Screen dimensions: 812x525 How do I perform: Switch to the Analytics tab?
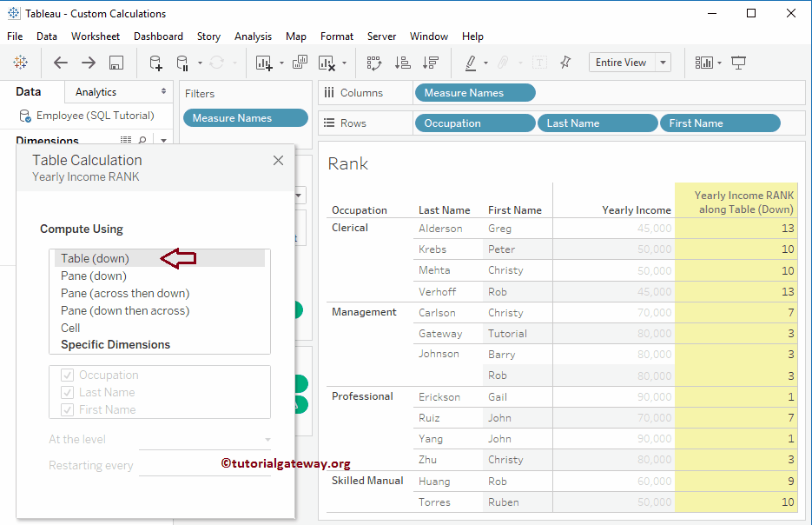tap(96, 92)
